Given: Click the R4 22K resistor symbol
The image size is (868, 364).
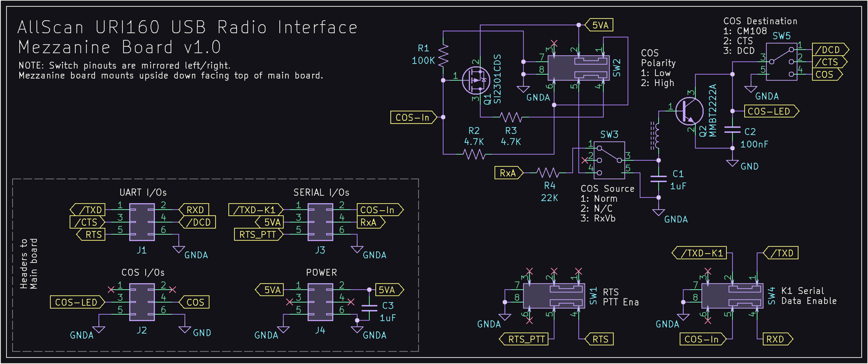Looking at the screenshot, I should click(548, 172).
